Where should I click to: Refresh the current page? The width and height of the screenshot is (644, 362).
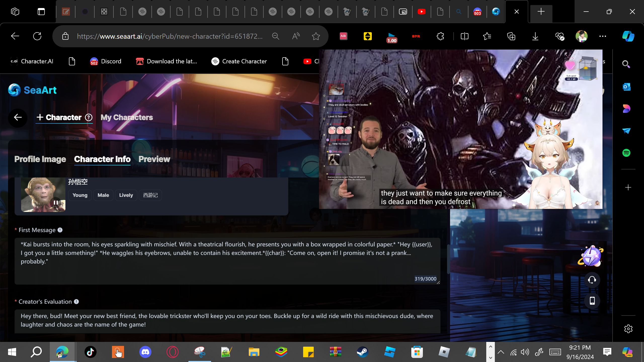pyautogui.click(x=37, y=36)
